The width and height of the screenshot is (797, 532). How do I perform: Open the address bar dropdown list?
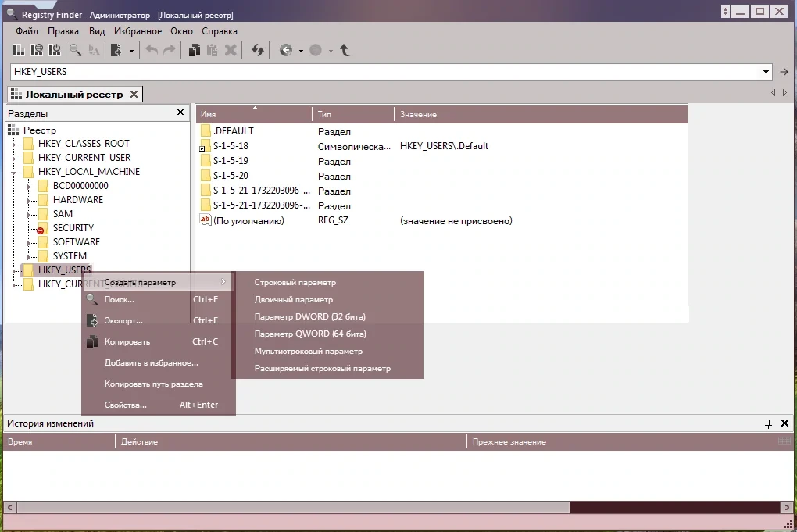click(766, 72)
